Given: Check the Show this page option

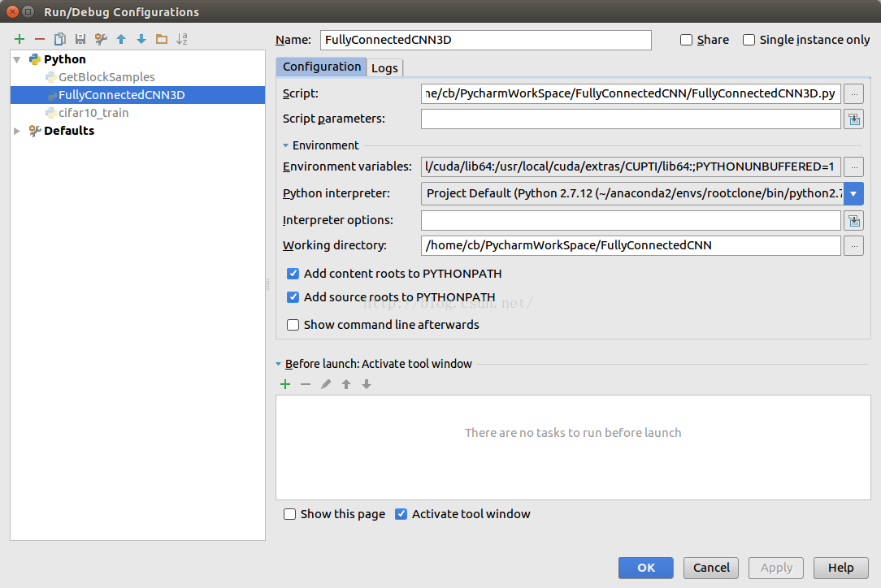Looking at the screenshot, I should pyautogui.click(x=289, y=514).
